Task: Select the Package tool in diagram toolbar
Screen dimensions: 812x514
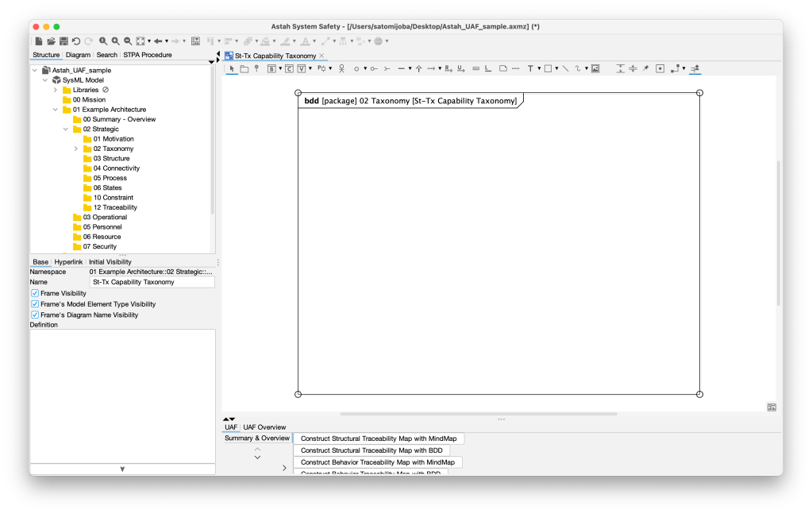Action: 244,69
